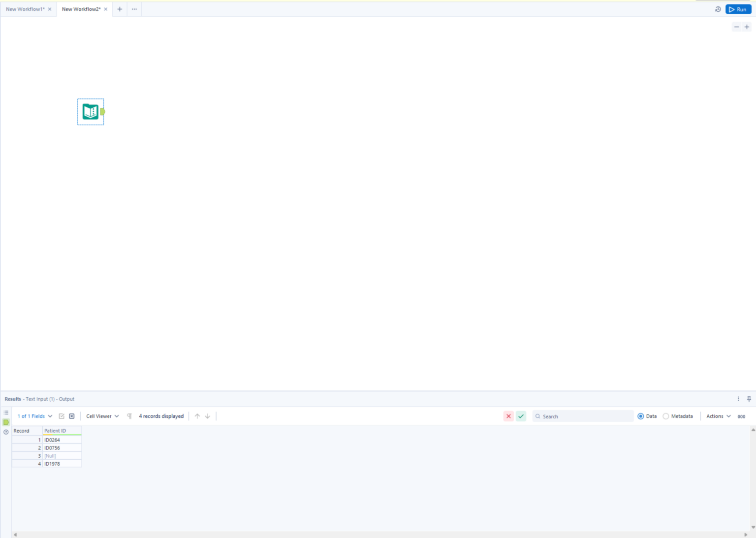The width and height of the screenshot is (756, 538).
Task: Open the Cell Viewer dropdown
Action: (102, 416)
